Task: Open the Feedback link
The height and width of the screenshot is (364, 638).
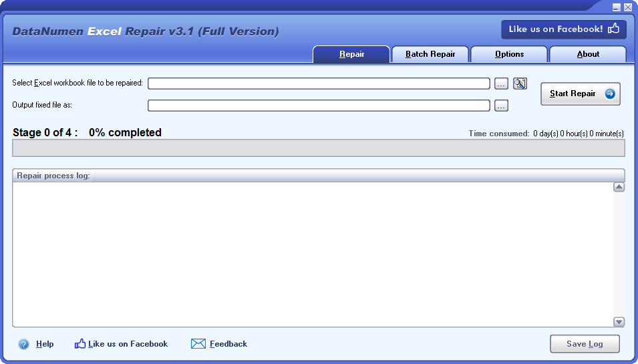Action: coord(228,344)
